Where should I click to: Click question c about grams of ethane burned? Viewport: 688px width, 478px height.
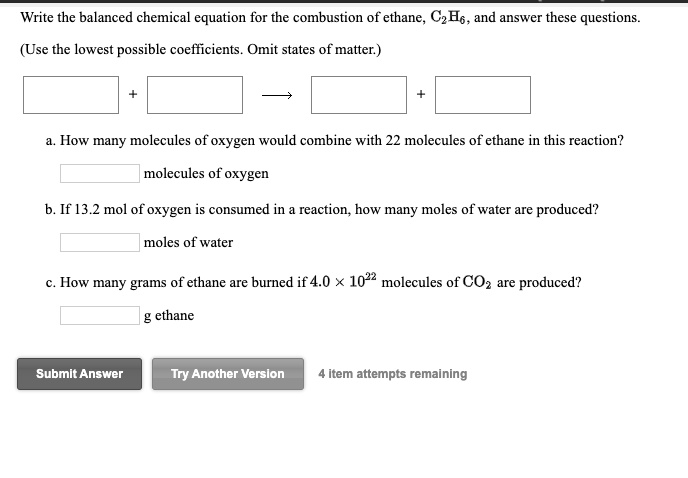coord(313,282)
